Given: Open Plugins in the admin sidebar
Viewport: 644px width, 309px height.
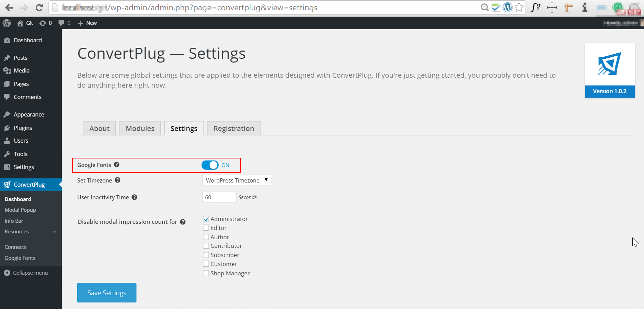Looking at the screenshot, I should click(23, 128).
